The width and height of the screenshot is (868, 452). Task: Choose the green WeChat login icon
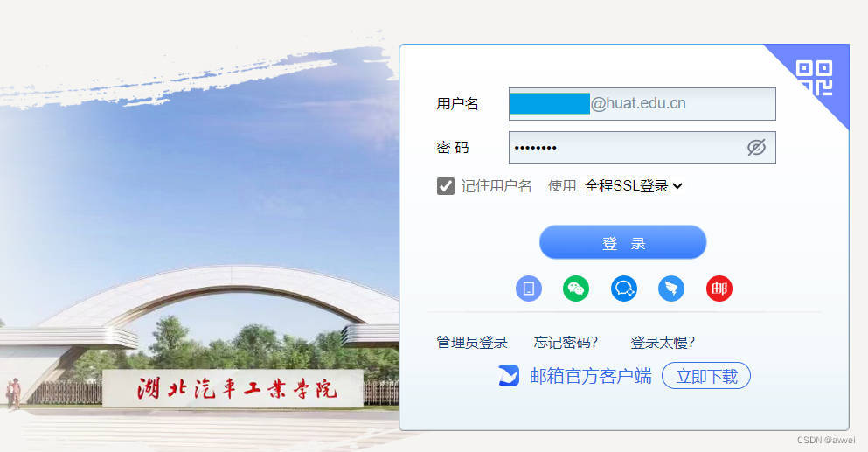point(576,289)
